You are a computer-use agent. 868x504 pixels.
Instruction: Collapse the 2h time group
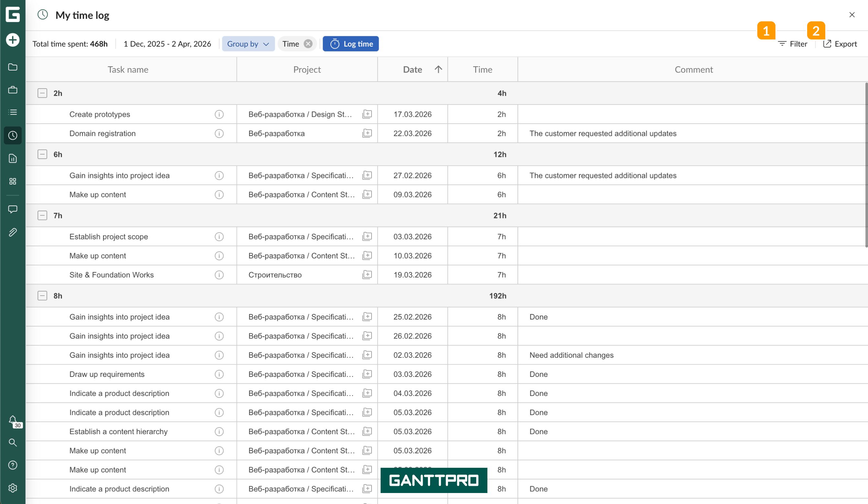[x=42, y=93]
